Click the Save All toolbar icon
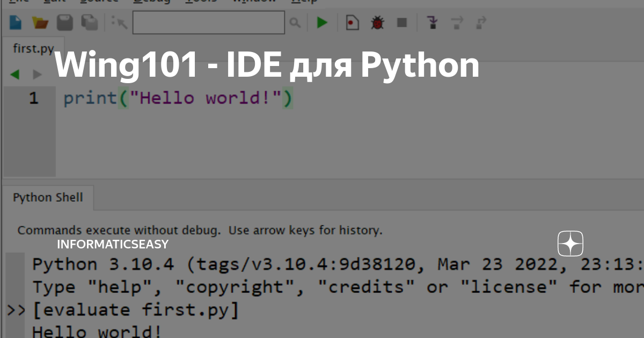 [89, 22]
